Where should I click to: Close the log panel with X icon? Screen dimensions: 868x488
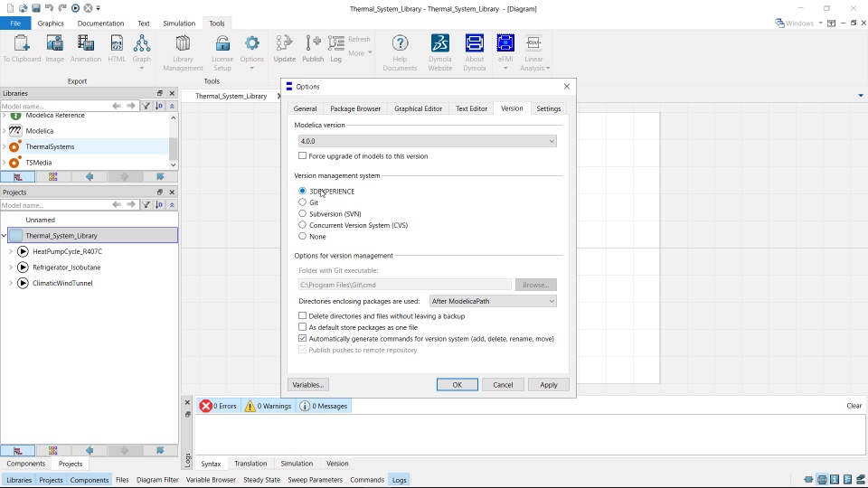coord(187,402)
